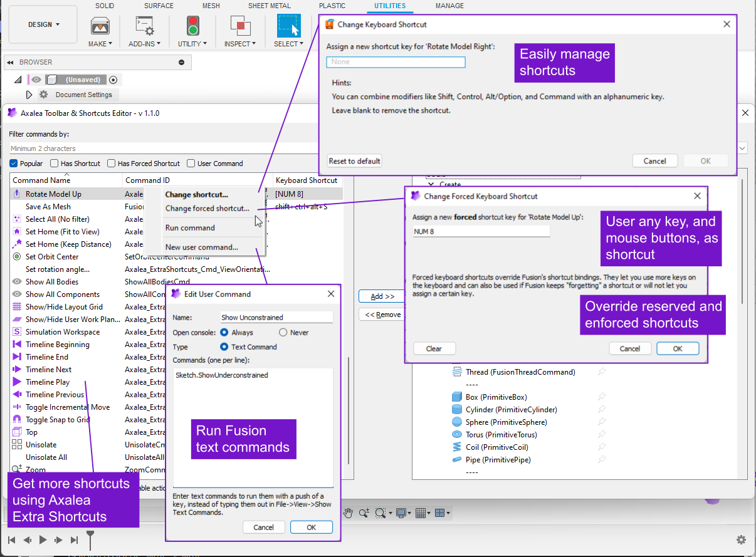Click the Set Orbit Center icon
The image size is (756, 557).
point(17,257)
